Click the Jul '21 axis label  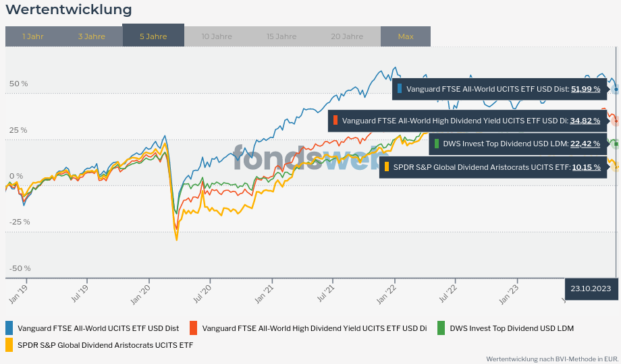coord(326,294)
